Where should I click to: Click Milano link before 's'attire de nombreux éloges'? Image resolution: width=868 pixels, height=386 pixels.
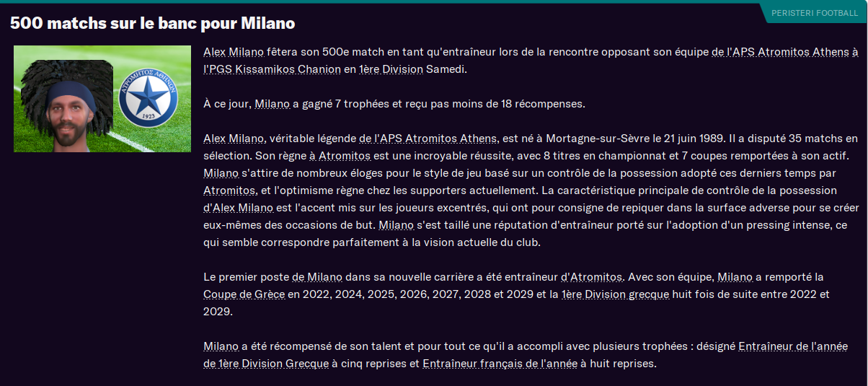221,173
